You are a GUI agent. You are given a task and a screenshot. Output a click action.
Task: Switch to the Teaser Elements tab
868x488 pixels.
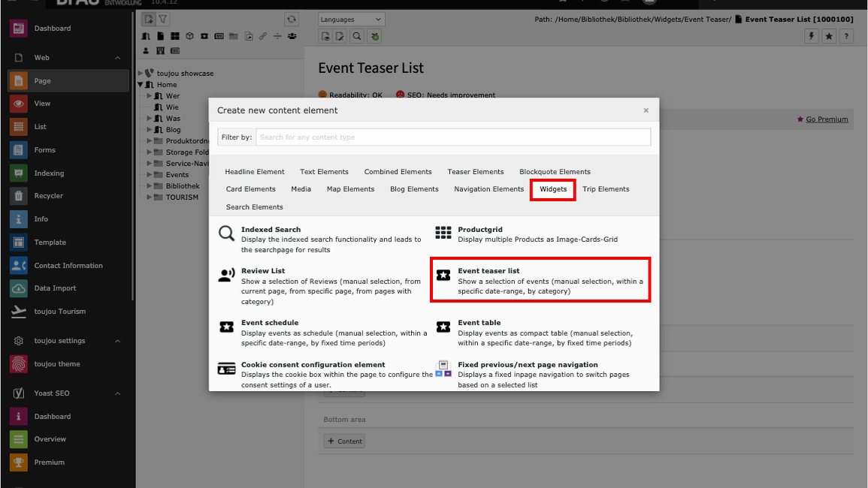(476, 172)
